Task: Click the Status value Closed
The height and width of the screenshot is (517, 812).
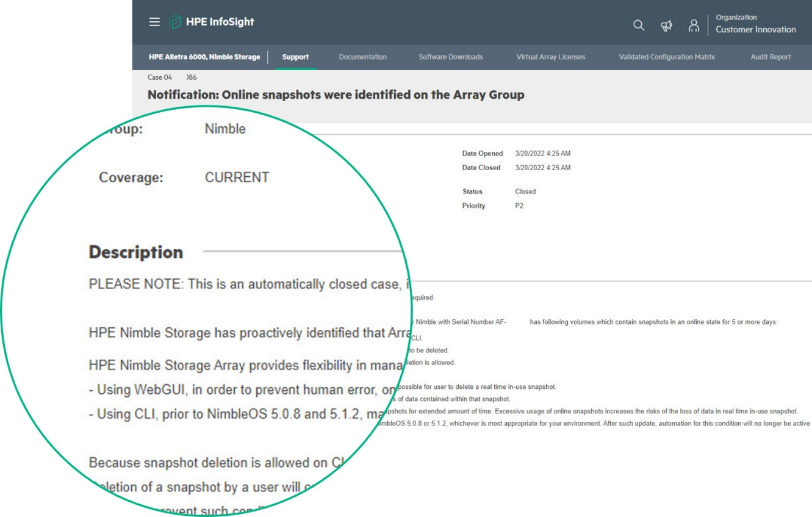Action: (x=525, y=191)
